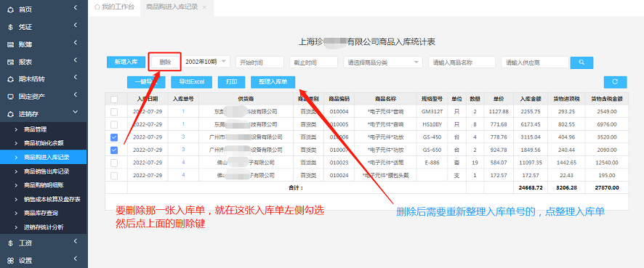Focus the 开始时间 date field
Image resolution: width=644 pixels, height=268 pixels.
pos(260,62)
